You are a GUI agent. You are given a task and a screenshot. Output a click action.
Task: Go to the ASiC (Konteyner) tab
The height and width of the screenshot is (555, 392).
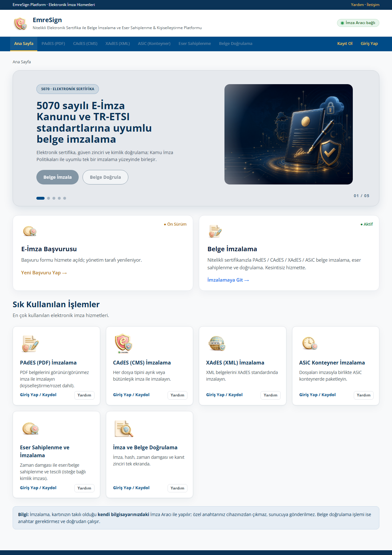[154, 44]
